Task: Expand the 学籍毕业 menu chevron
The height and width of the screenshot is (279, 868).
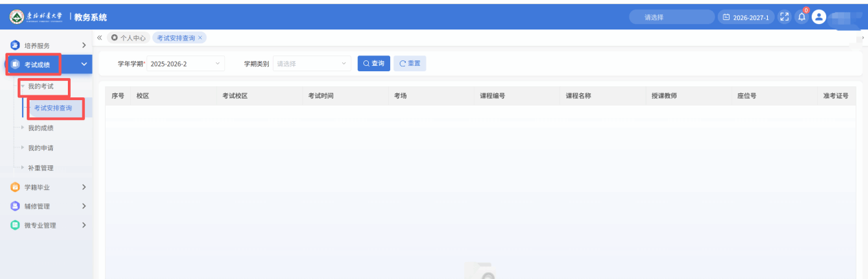Action: 84,186
